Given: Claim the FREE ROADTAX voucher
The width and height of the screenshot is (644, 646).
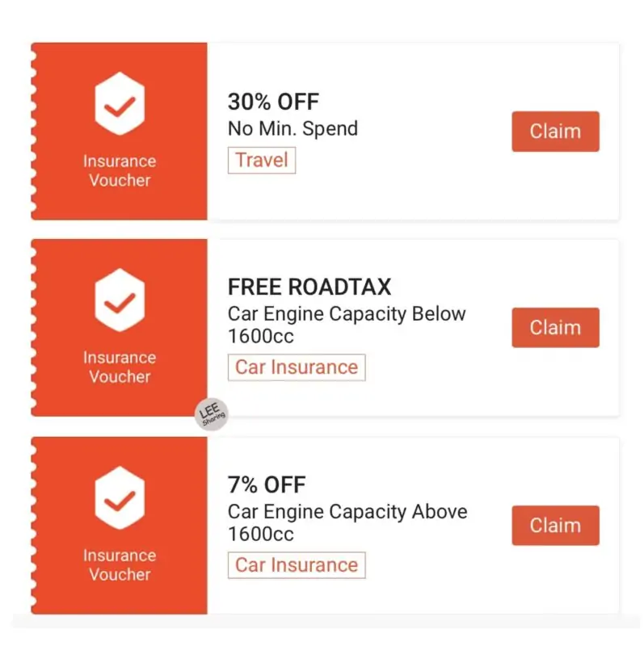Looking at the screenshot, I should [x=555, y=328].
